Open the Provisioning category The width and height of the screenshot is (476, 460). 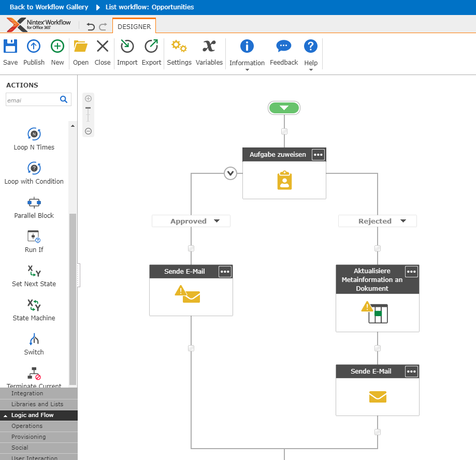39,437
